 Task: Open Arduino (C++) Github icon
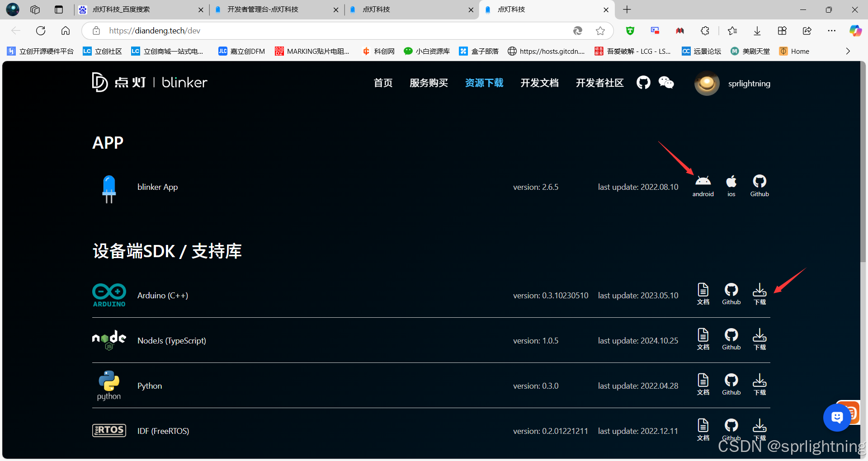pos(731,294)
